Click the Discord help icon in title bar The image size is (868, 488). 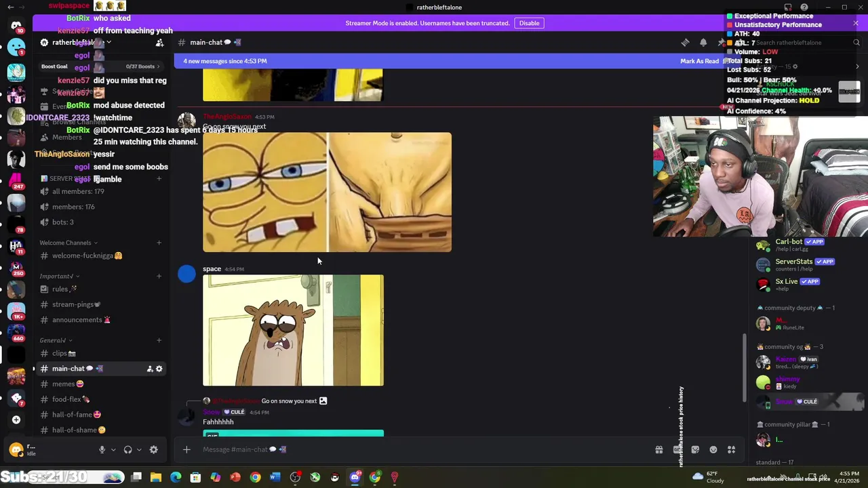[x=804, y=7]
